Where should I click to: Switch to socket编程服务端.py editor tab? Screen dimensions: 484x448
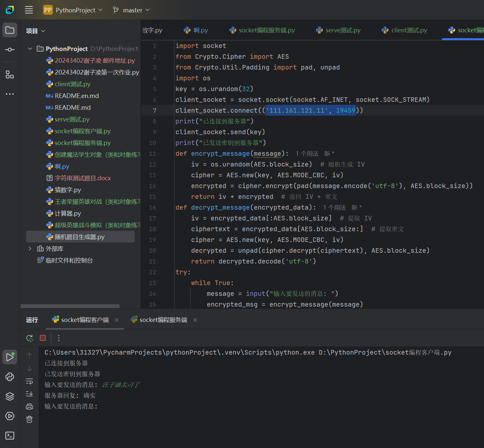tap(262, 30)
